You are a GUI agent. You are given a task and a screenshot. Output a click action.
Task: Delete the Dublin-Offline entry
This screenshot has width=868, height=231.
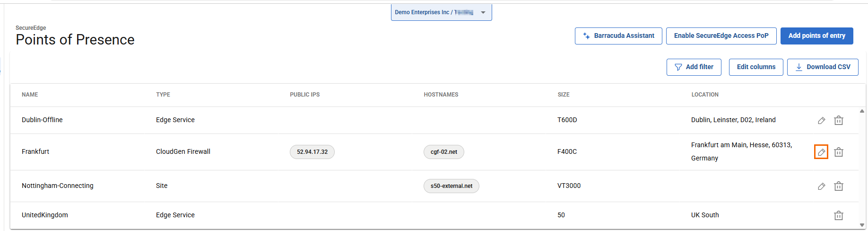pos(839,120)
